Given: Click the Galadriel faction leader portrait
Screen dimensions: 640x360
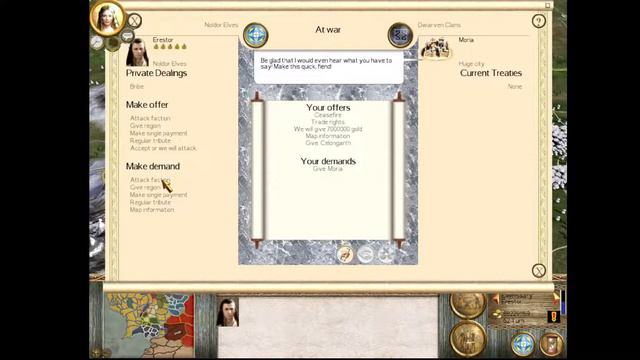Looking at the screenshot, I should pyautogui.click(x=108, y=18).
